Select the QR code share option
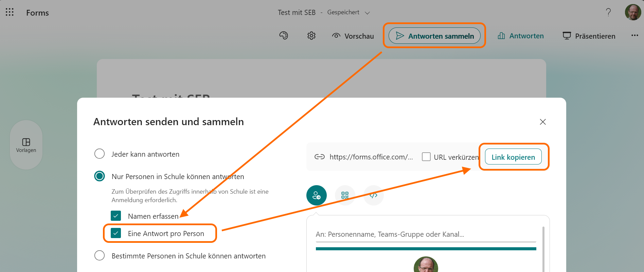 pyautogui.click(x=345, y=195)
